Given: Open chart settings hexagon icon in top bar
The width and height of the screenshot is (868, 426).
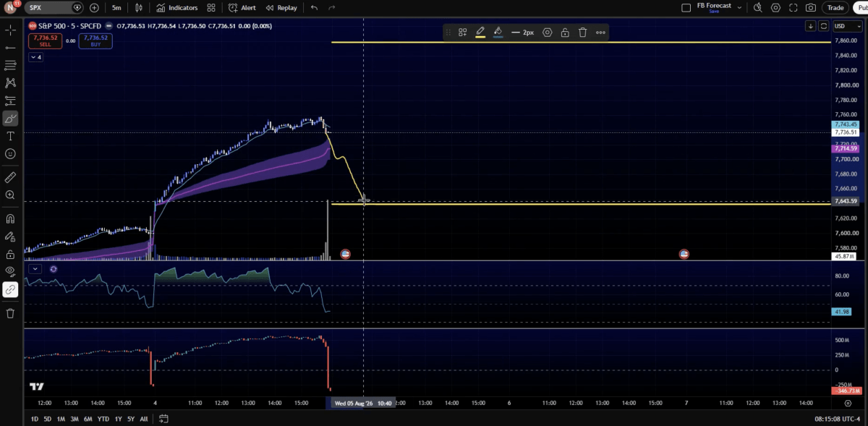Looking at the screenshot, I should click(x=776, y=7).
